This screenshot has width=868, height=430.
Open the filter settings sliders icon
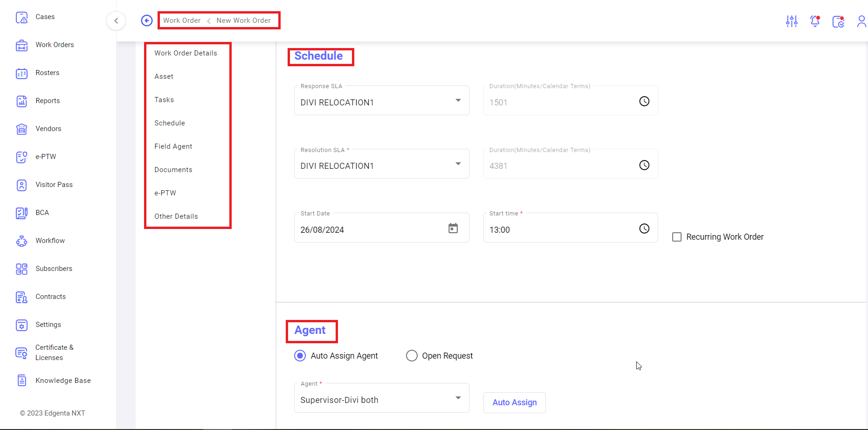(792, 21)
